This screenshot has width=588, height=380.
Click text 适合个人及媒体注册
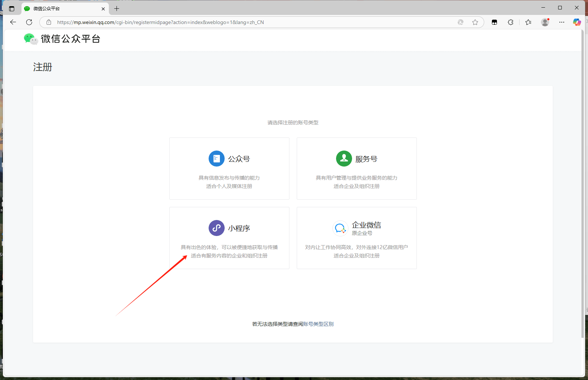[x=229, y=186]
